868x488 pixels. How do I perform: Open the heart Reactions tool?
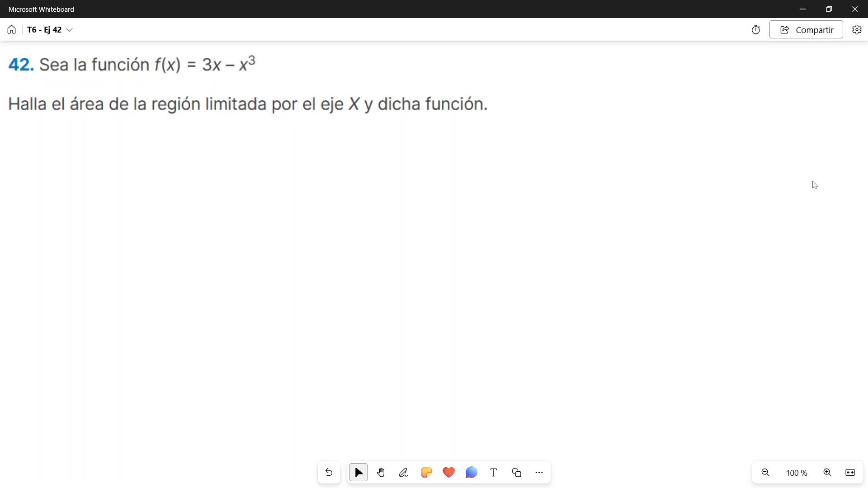(449, 473)
